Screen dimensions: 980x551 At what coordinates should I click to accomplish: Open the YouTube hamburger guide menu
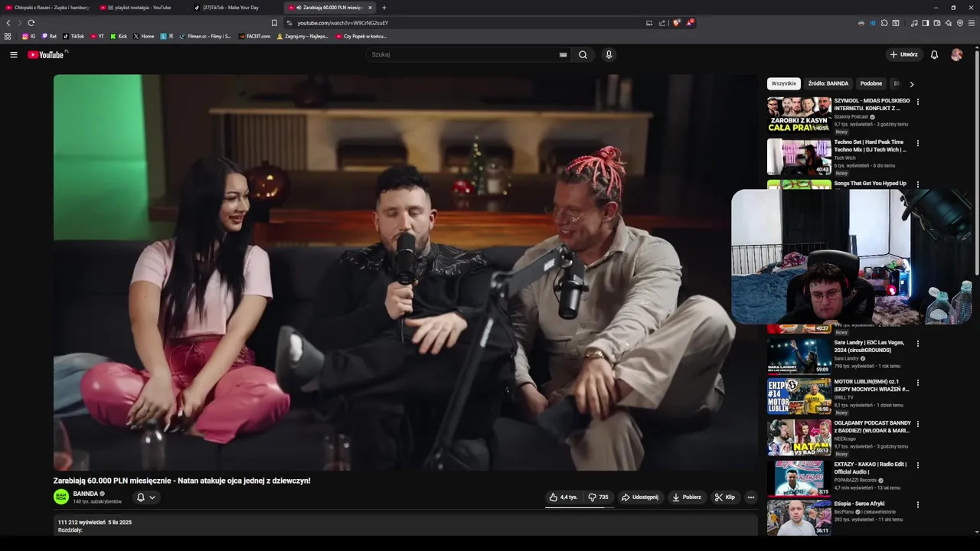(13, 54)
